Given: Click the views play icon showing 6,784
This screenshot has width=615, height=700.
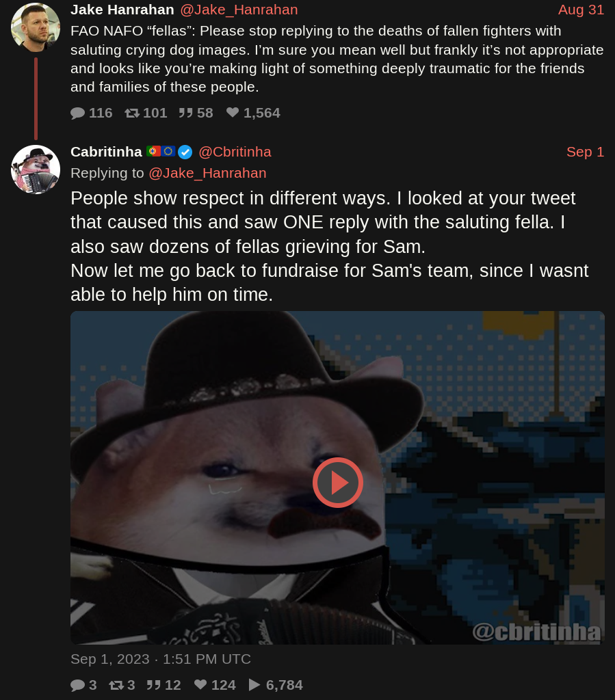Looking at the screenshot, I should click(x=254, y=685).
